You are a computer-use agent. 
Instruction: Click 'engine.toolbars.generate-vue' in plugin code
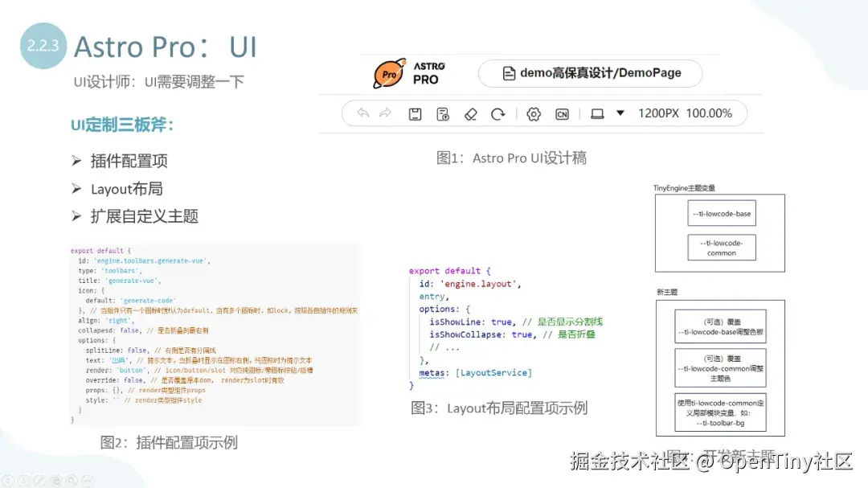150,260
